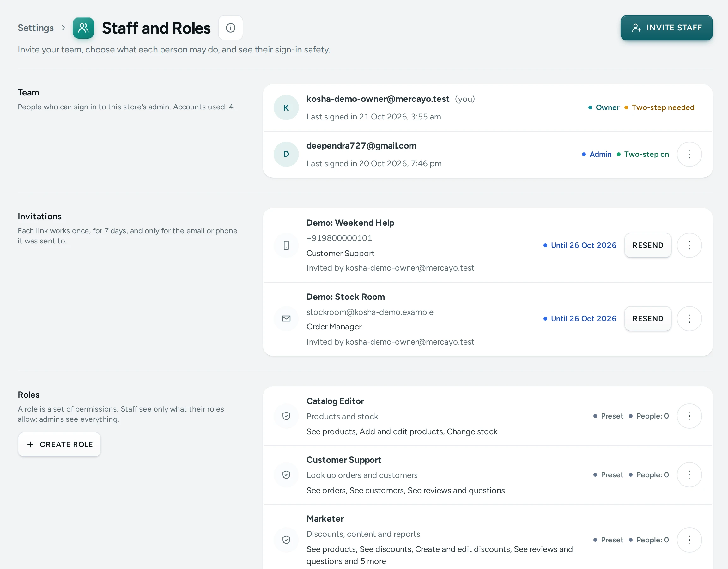Click the Invite Staff button
The image size is (728, 569).
(x=666, y=28)
